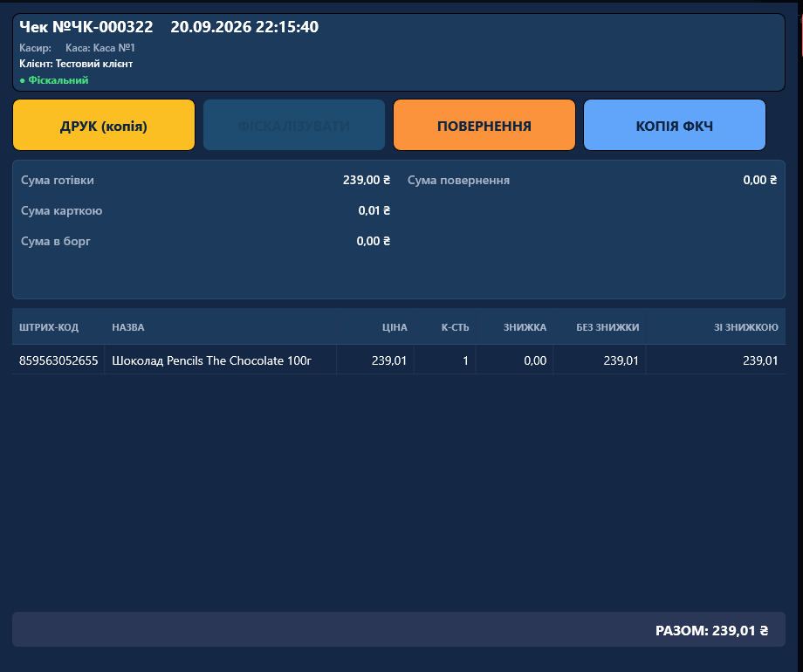Click the Сума в борг label
The image size is (803, 672).
point(56,241)
